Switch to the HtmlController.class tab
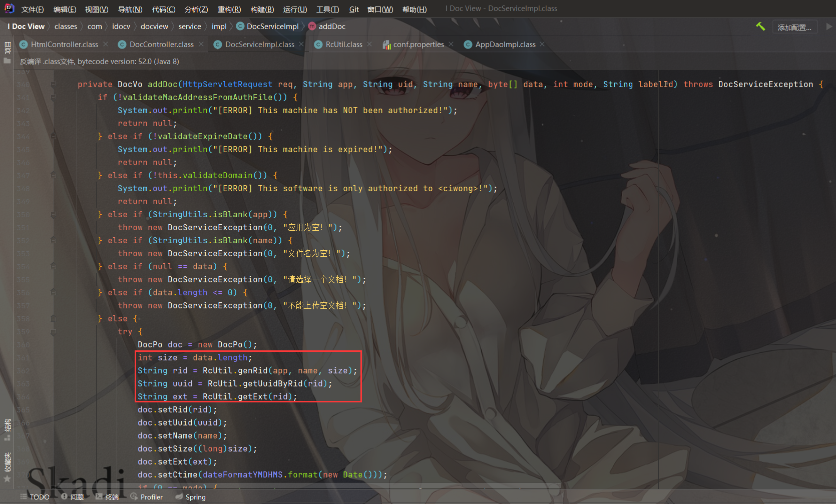This screenshot has height=504, width=836. click(x=64, y=45)
